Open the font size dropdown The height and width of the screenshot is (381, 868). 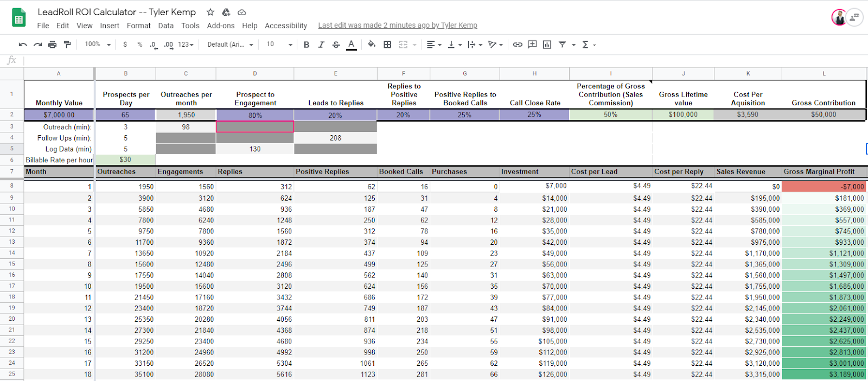tap(279, 45)
